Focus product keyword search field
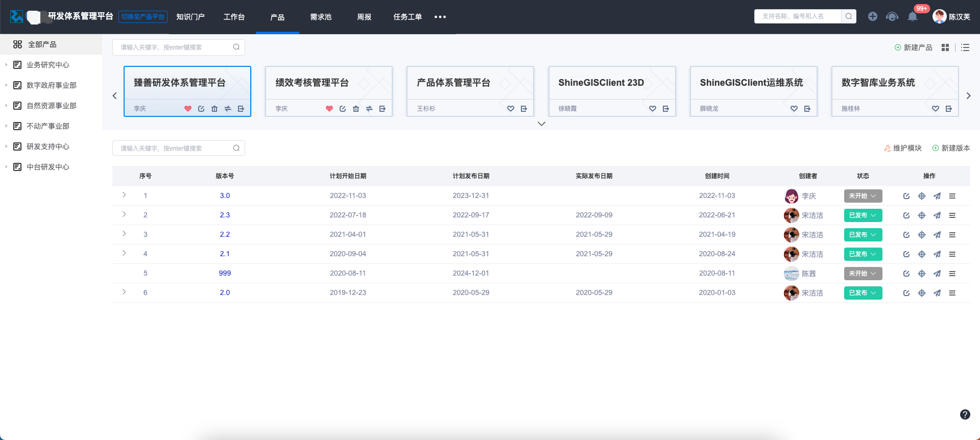980x440 pixels. (x=179, y=47)
